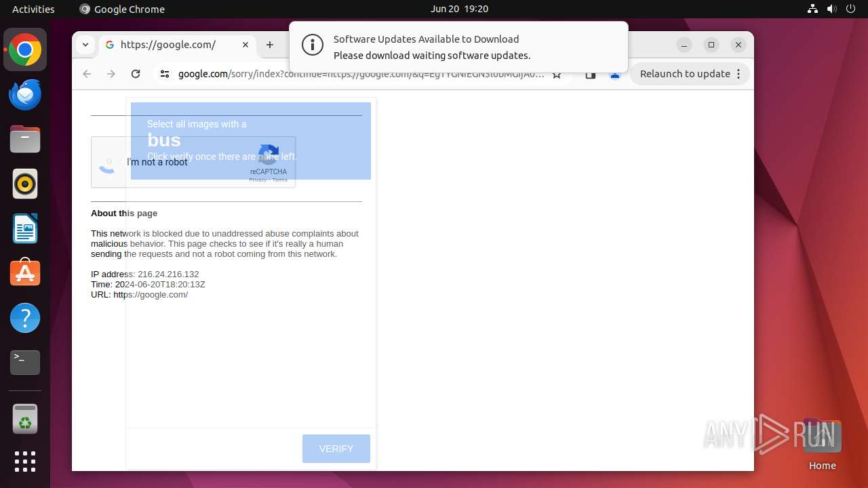The height and width of the screenshot is (488, 868).
Task: Open LibreOffice Writer from dock
Action: pos(25,228)
